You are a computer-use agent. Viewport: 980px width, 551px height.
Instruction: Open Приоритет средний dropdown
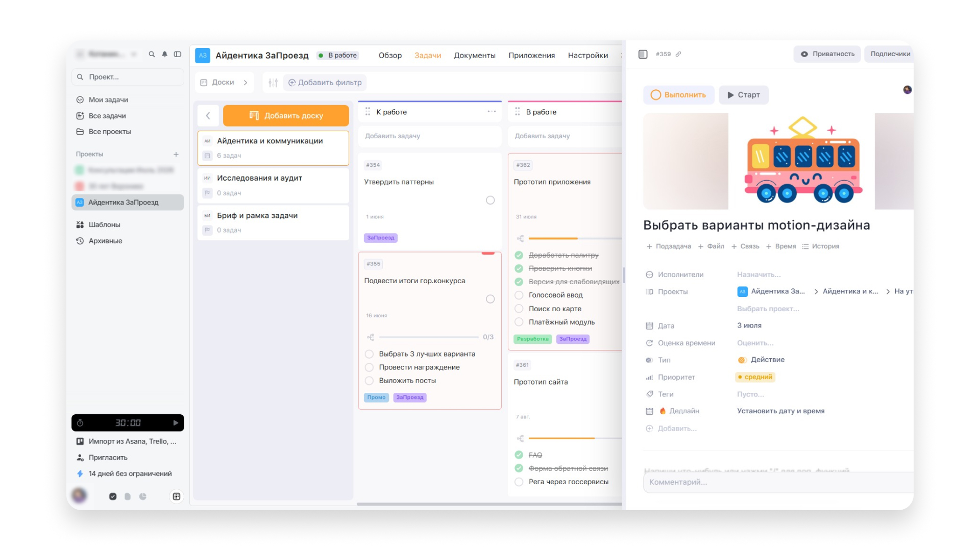click(x=755, y=377)
